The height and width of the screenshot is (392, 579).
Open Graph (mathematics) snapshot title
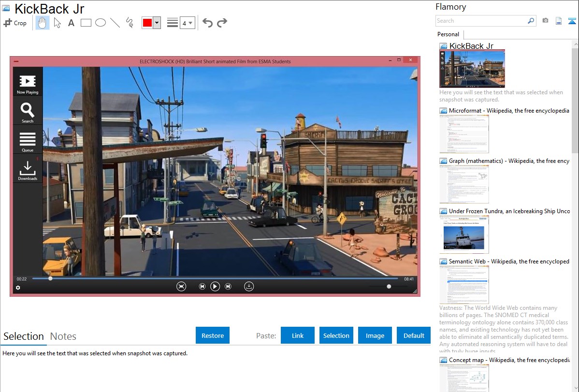509,161
